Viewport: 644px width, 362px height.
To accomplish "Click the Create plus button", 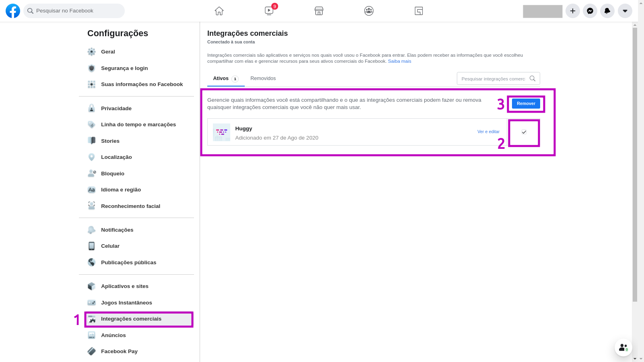I will [573, 11].
